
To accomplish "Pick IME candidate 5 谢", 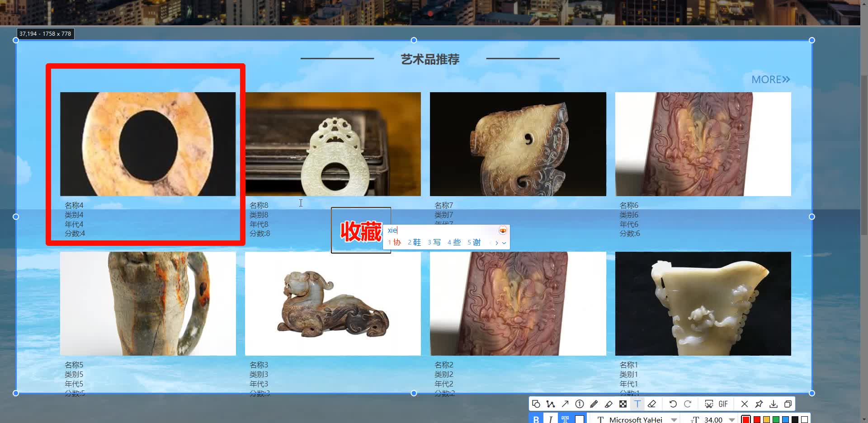I will coord(474,242).
